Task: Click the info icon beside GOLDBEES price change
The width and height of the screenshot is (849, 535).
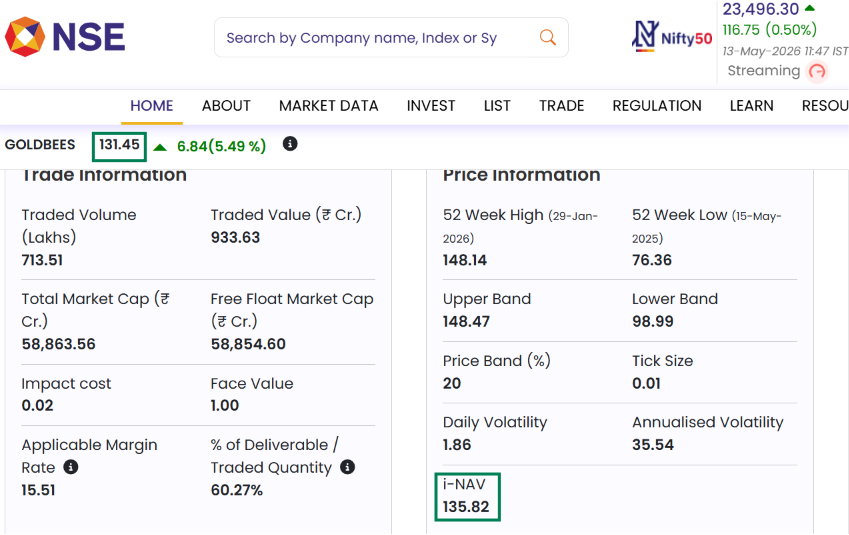Action: point(290,143)
